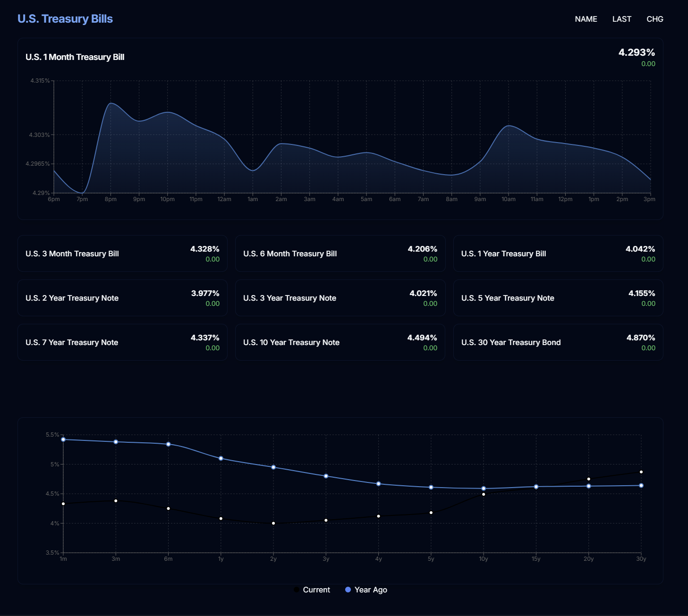
Task: Sort the table by NAME column
Action: 586,19
